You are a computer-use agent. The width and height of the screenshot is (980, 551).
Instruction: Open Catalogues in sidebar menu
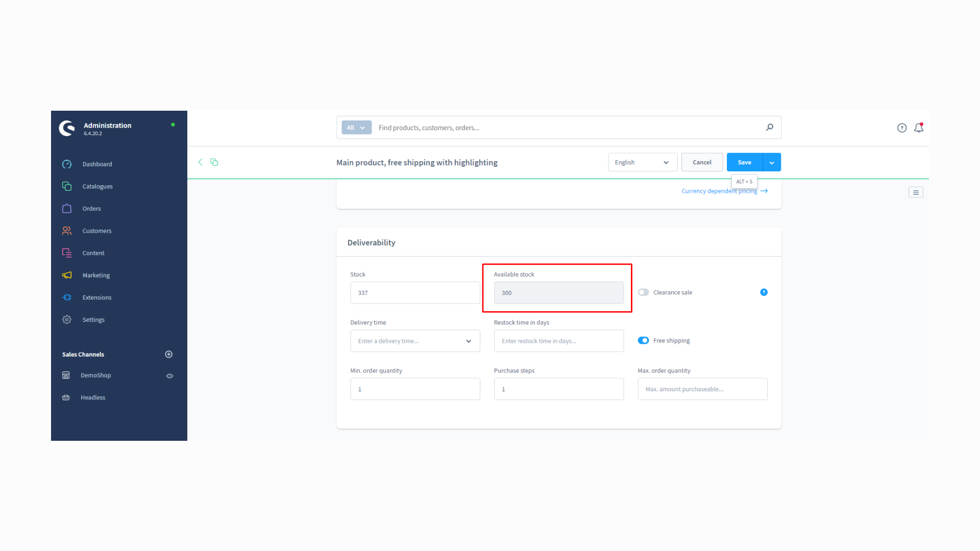pyautogui.click(x=97, y=187)
